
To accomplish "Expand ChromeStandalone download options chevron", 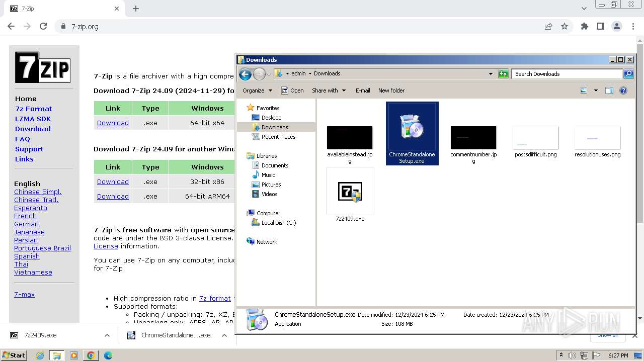I will pyautogui.click(x=224, y=335).
